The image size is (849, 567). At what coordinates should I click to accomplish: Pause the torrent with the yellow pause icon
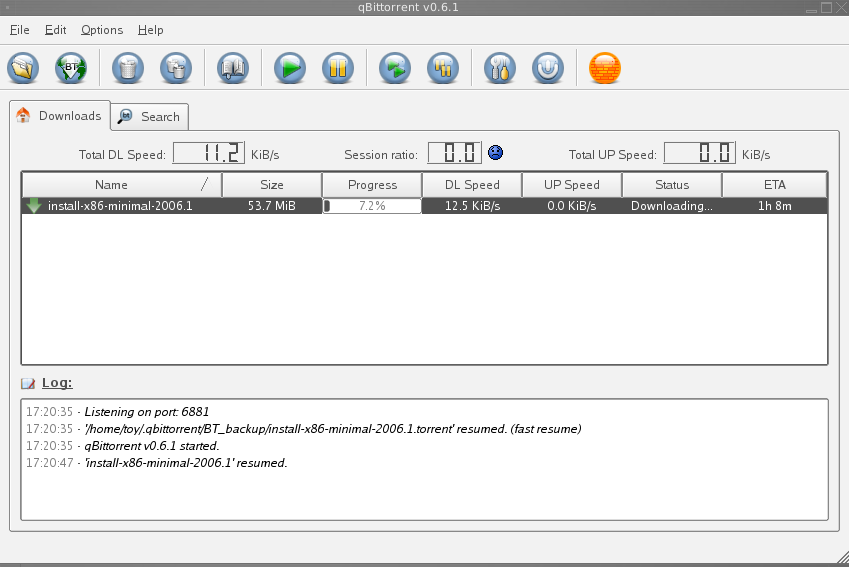tap(338, 68)
